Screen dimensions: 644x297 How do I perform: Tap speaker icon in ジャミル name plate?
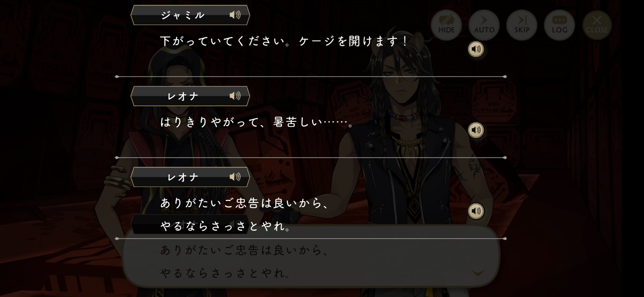click(235, 15)
